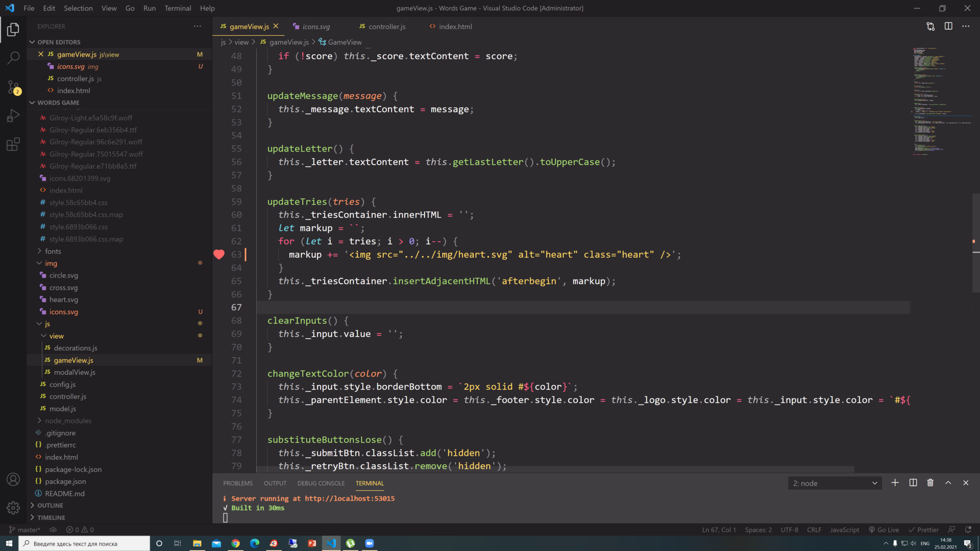Change line ending via CRLF

[x=814, y=530]
